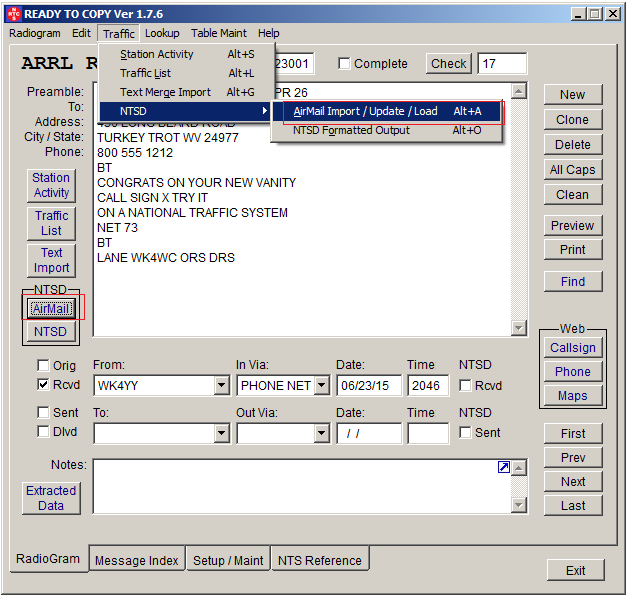The width and height of the screenshot is (627, 597).
Task: Click message scrollbar up arrow
Action: [518, 92]
